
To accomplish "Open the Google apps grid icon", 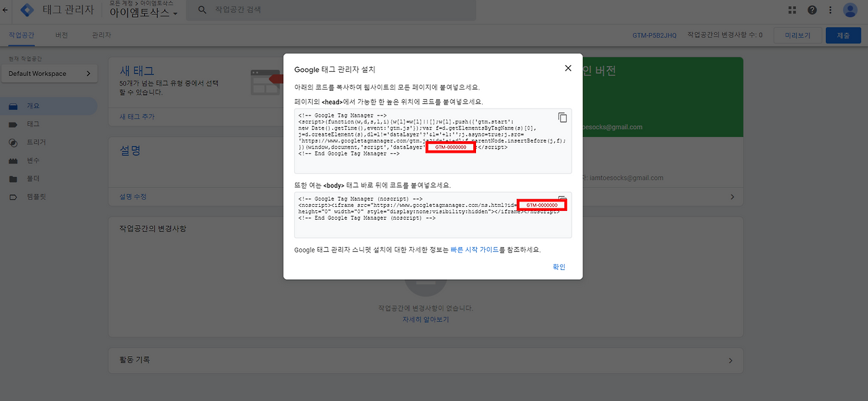I will point(792,10).
